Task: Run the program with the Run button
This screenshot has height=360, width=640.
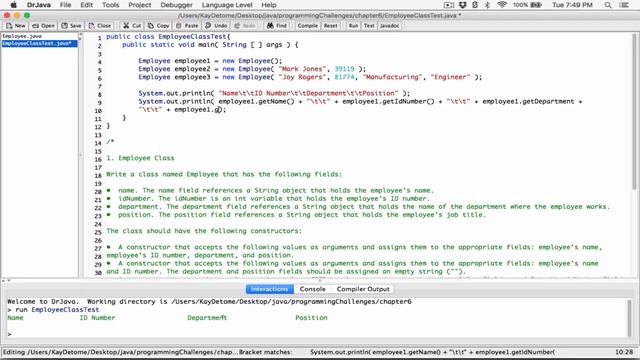Action: pos(353,26)
